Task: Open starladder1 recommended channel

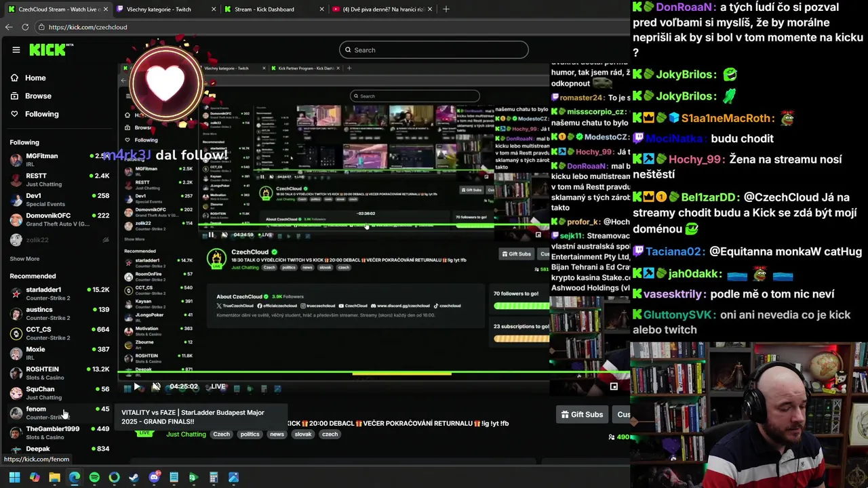Action: tap(60, 293)
